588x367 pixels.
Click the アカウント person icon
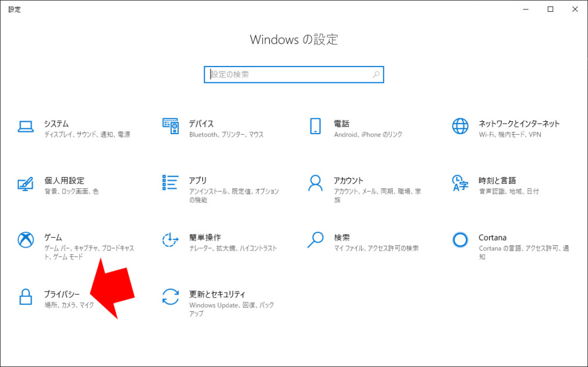(315, 183)
